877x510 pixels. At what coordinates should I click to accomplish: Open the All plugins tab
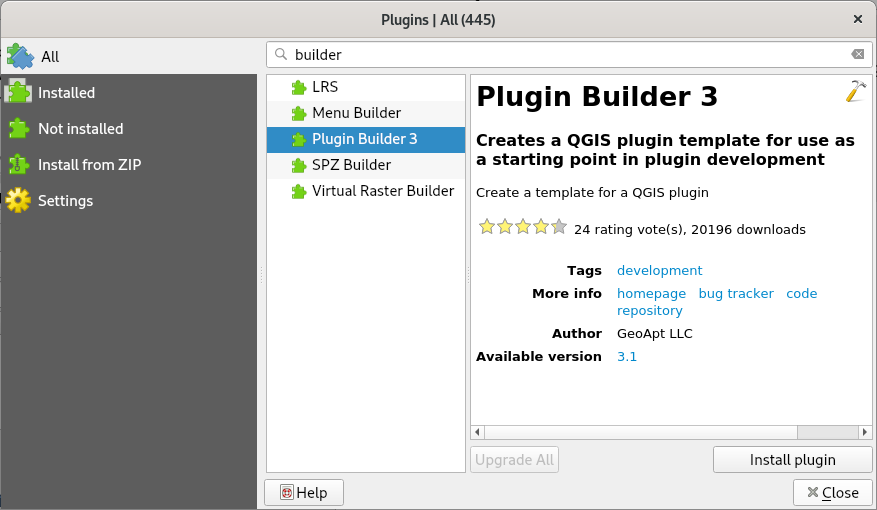coord(129,56)
